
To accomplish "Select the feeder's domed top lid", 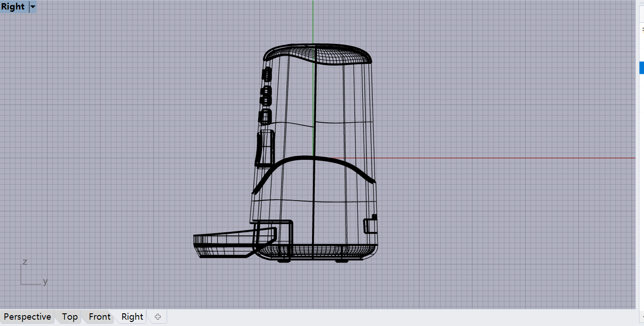I will tap(317, 54).
